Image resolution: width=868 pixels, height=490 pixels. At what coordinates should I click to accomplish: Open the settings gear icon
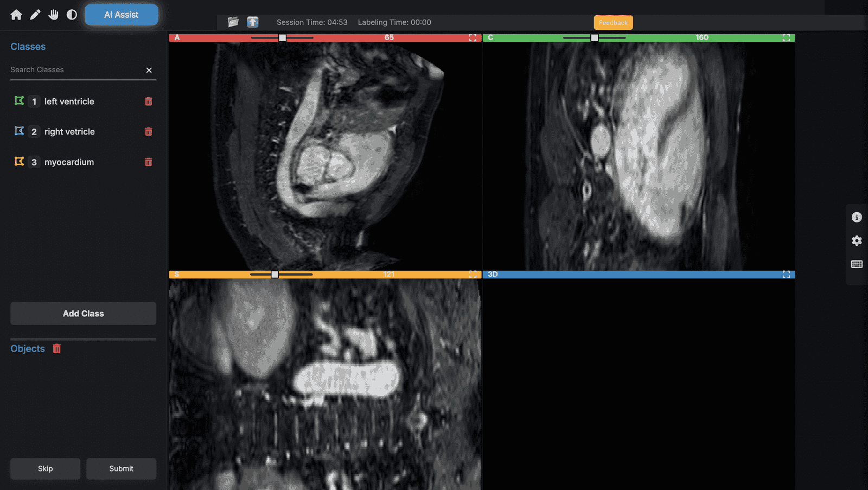857,240
